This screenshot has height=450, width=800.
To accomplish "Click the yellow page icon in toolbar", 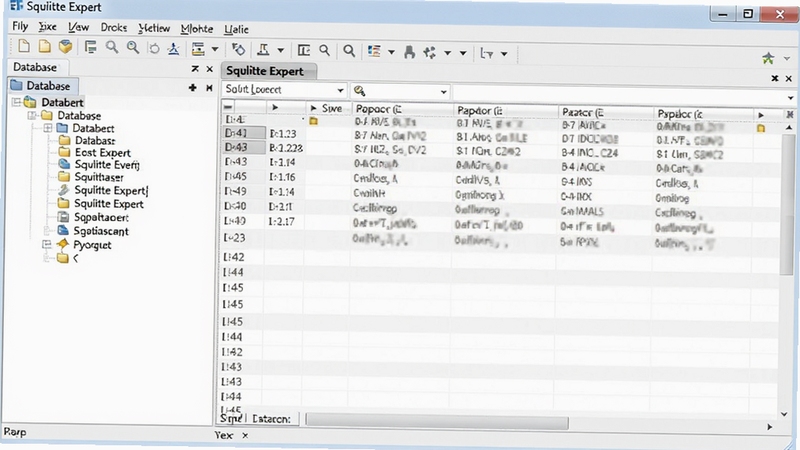I will click(44, 47).
